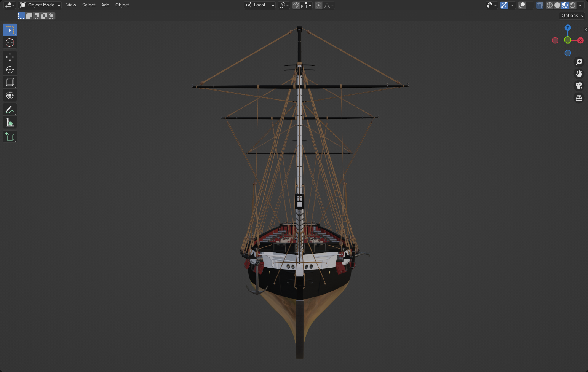
Task: Open the snapping options dropdown
Action: click(307, 5)
